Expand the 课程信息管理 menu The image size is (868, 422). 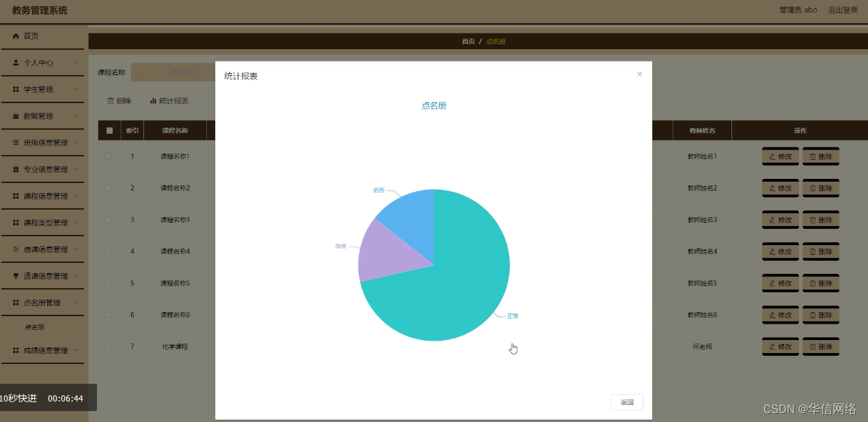click(43, 195)
